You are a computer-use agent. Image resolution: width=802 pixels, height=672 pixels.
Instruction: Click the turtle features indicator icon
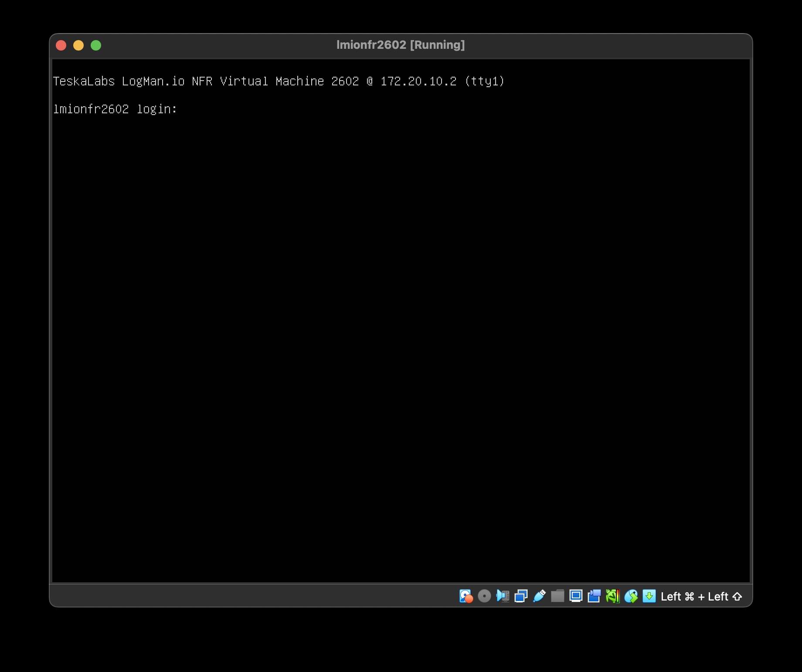[x=612, y=596]
